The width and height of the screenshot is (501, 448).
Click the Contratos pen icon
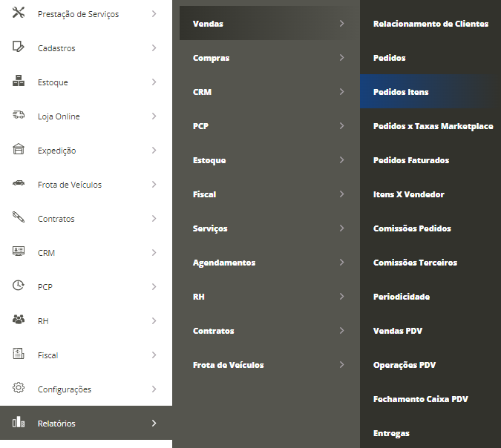click(x=19, y=219)
